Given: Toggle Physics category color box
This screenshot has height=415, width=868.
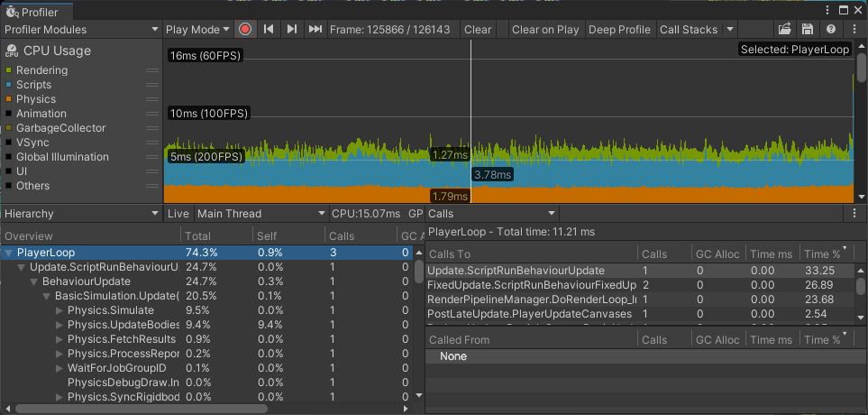Looking at the screenshot, I should pos(8,99).
